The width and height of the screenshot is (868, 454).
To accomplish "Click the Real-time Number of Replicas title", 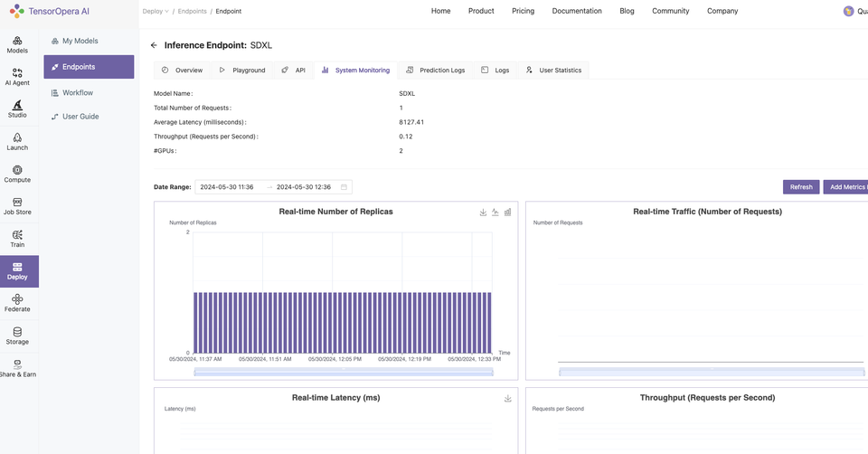I will point(336,212).
